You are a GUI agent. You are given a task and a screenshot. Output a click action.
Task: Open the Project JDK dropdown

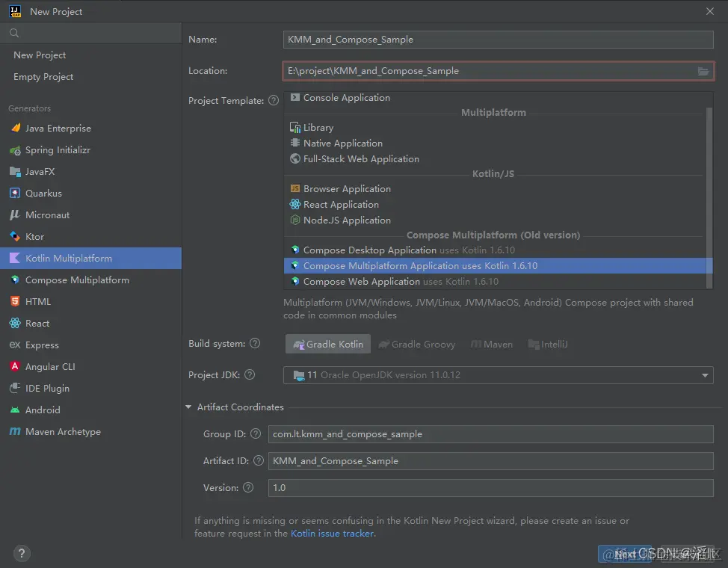499,374
